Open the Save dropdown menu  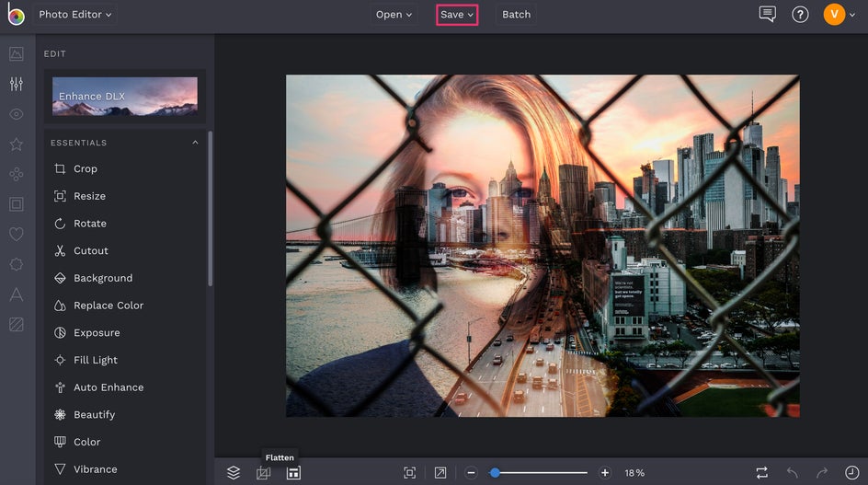click(457, 15)
